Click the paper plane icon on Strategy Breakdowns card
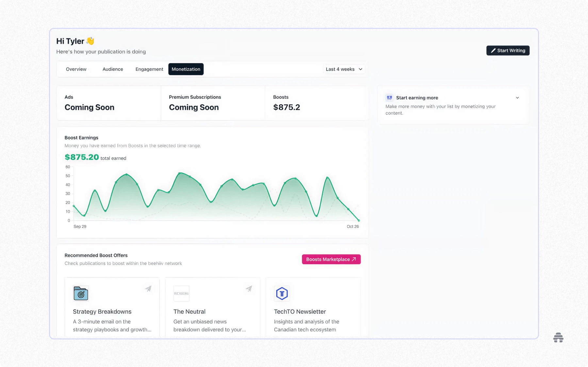Viewport: 588px width, 367px height. coord(148,289)
